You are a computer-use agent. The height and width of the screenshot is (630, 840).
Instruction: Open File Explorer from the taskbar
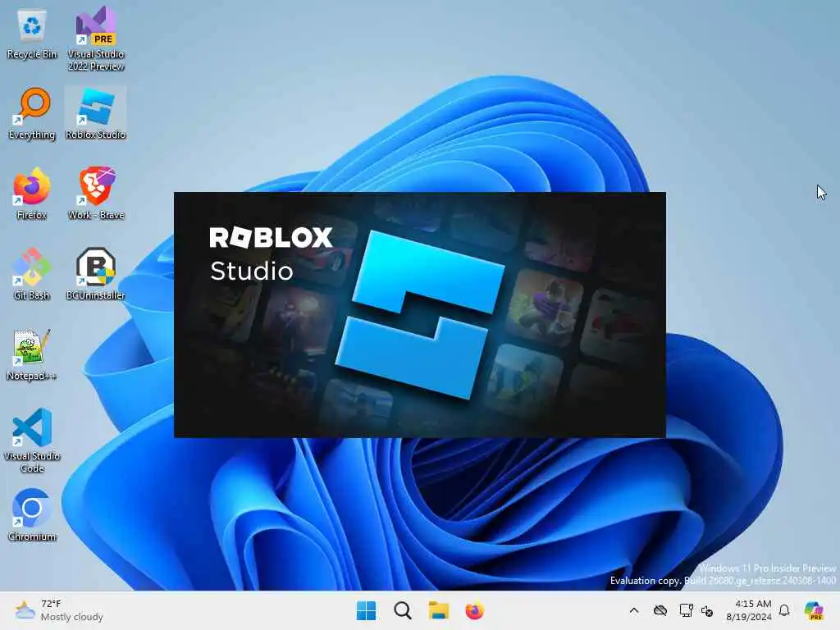pos(439,610)
